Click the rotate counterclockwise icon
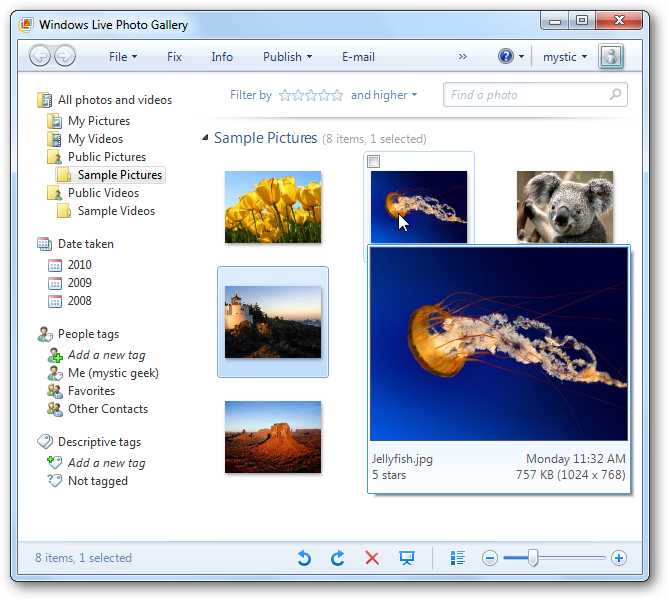The image size is (668, 600). pyautogui.click(x=304, y=558)
